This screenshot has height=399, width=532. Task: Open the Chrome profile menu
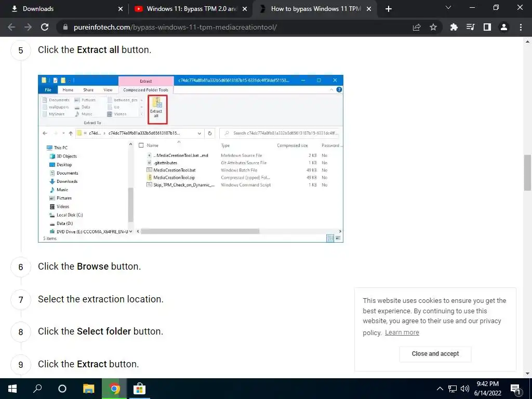504,27
